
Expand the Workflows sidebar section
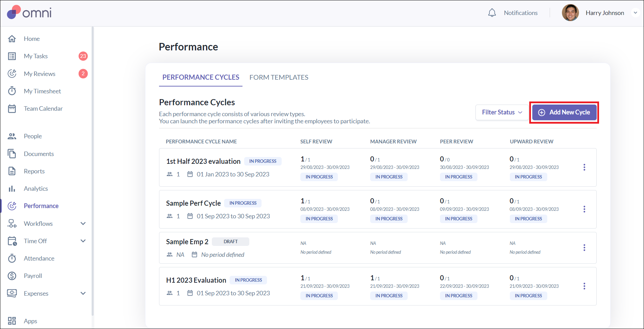(x=83, y=224)
